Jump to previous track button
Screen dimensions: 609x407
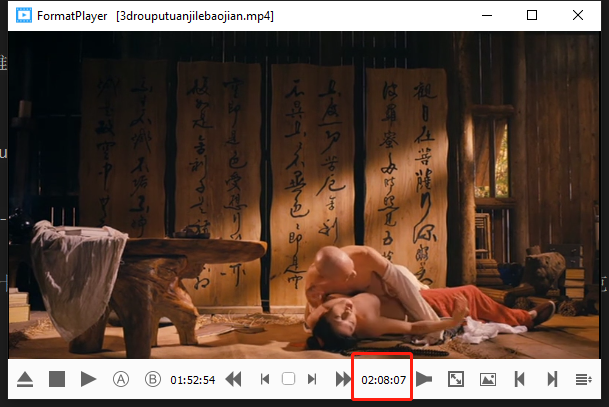coord(519,379)
